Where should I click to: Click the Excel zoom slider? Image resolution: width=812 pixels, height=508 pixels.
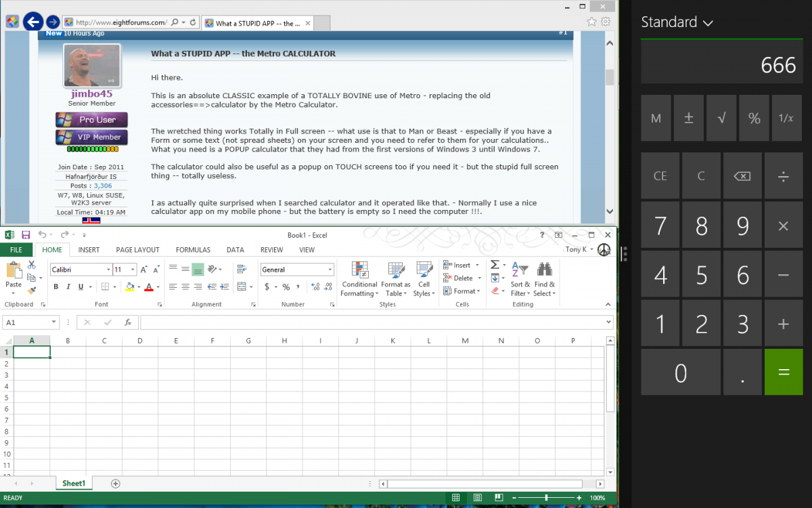click(x=546, y=498)
